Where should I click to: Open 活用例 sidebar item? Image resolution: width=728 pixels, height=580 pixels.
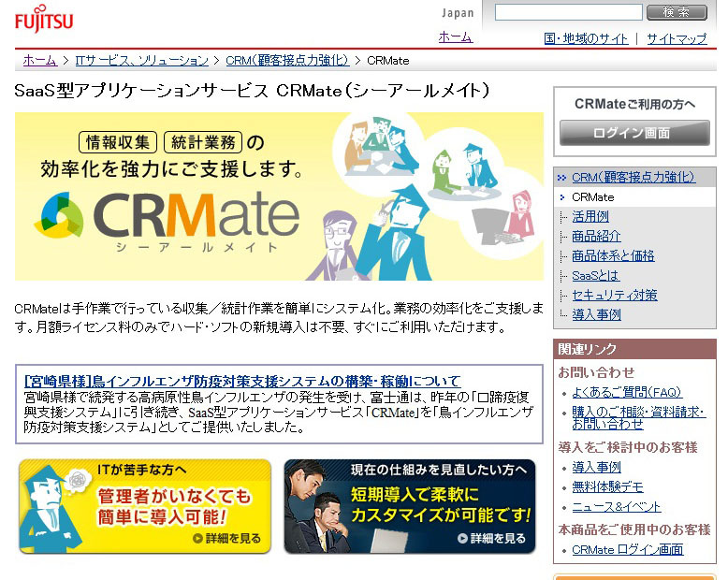click(590, 216)
